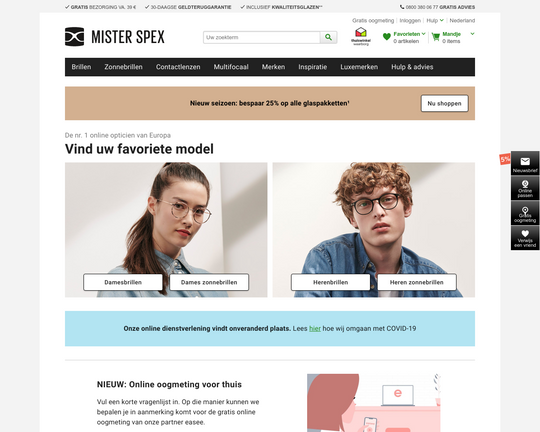Open the Contactlenzen menu item
Image resolution: width=540 pixels, height=432 pixels.
click(x=178, y=67)
